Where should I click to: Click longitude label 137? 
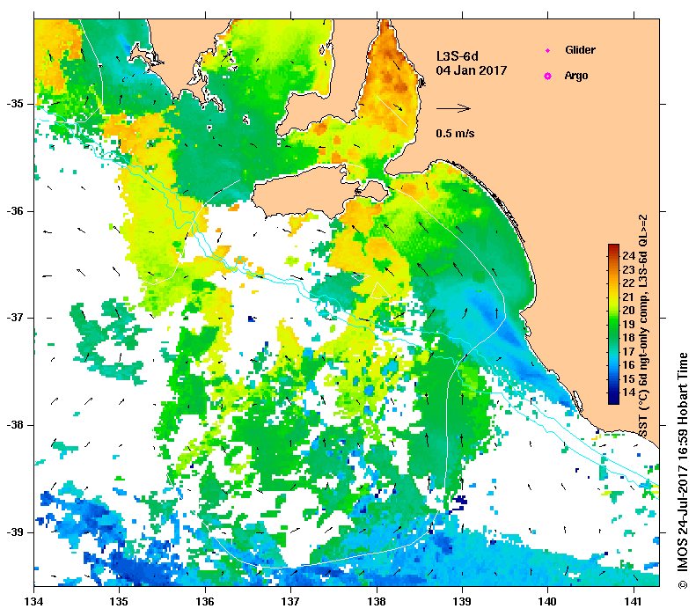coord(290,602)
